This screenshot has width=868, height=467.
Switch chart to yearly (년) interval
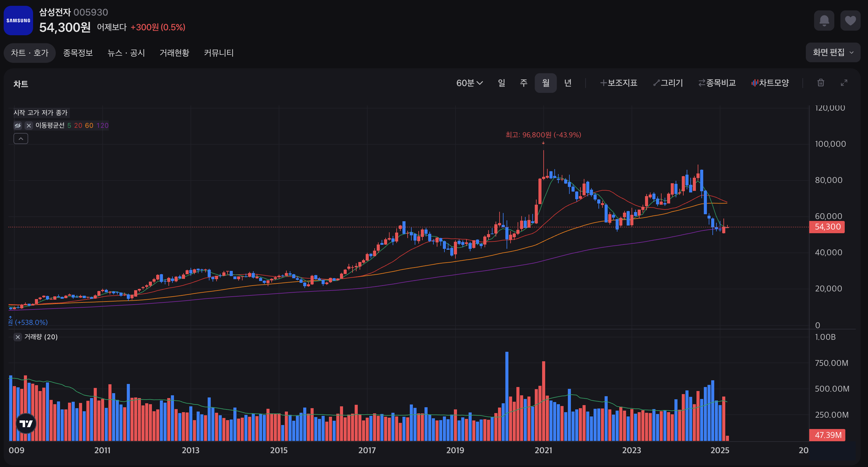pyautogui.click(x=568, y=83)
